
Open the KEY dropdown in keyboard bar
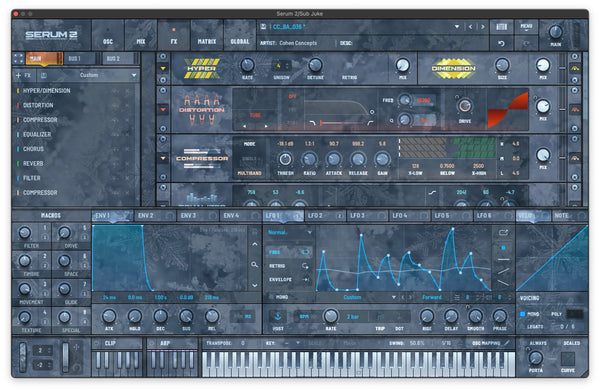point(298,343)
